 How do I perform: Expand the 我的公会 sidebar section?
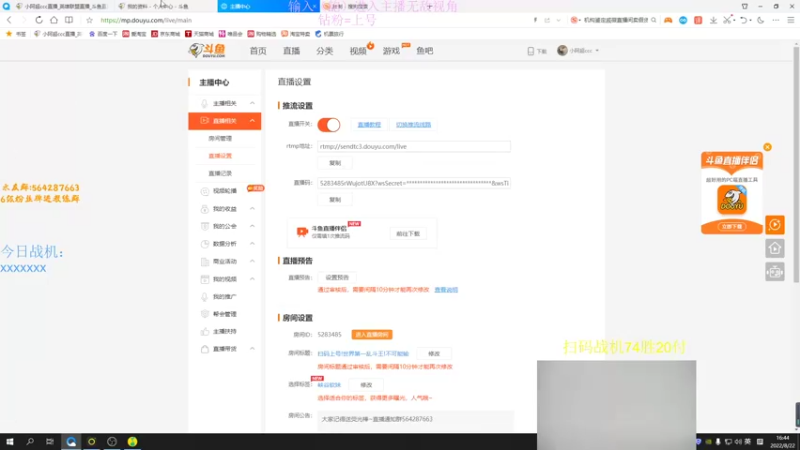click(x=252, y=226)
